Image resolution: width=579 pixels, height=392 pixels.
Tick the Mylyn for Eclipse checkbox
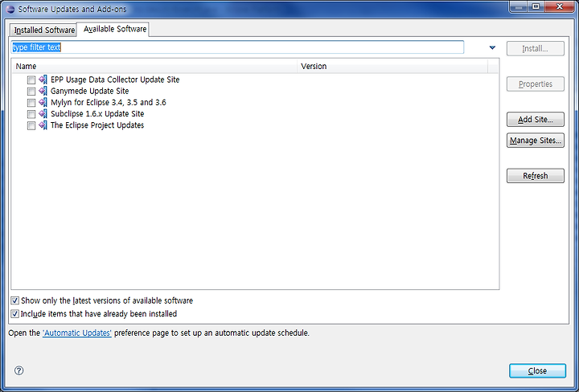pos(31,103)
